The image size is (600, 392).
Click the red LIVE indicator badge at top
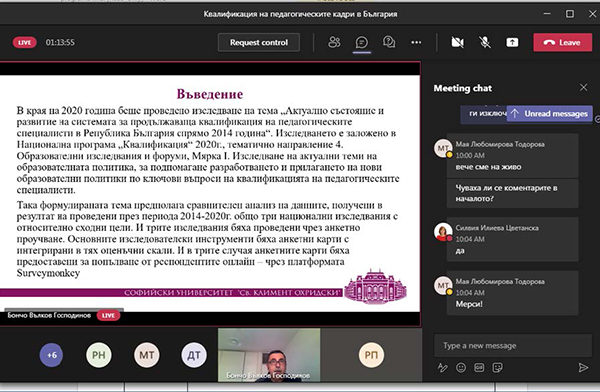tap(24, 42)
